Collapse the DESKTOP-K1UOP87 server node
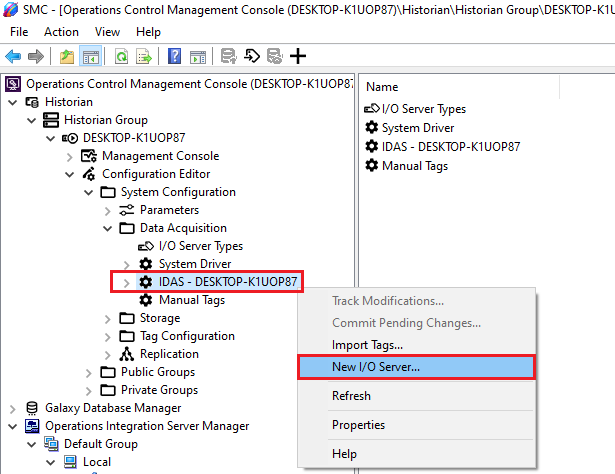 pos(51,138)
